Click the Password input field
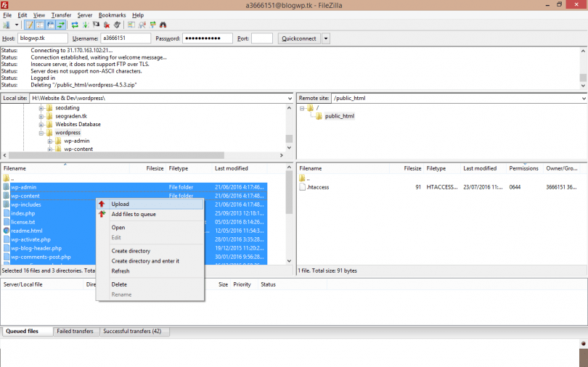588x367 pixels. click(208, 38)
